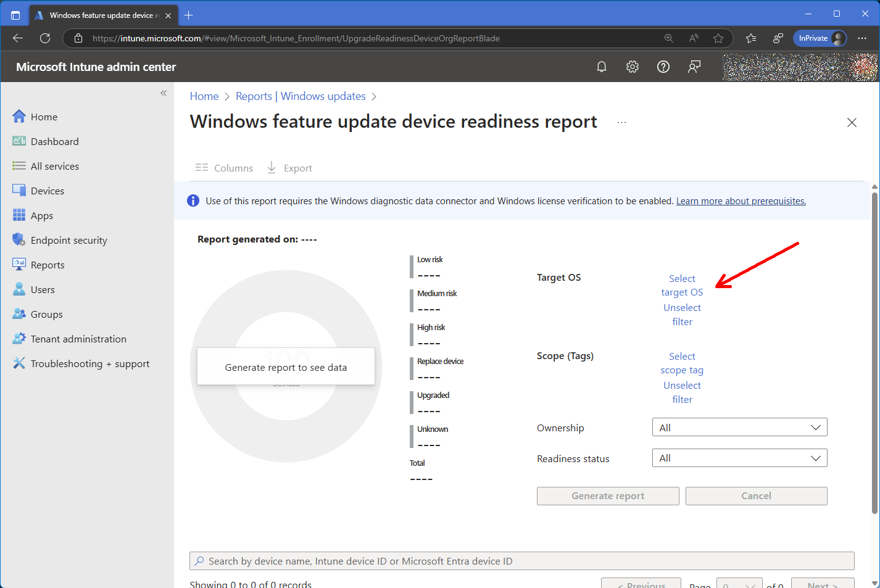The width and height of the screenshot is (880, 588).
Task: Collapse the left navigation menu
Action: tap(164, 93)
